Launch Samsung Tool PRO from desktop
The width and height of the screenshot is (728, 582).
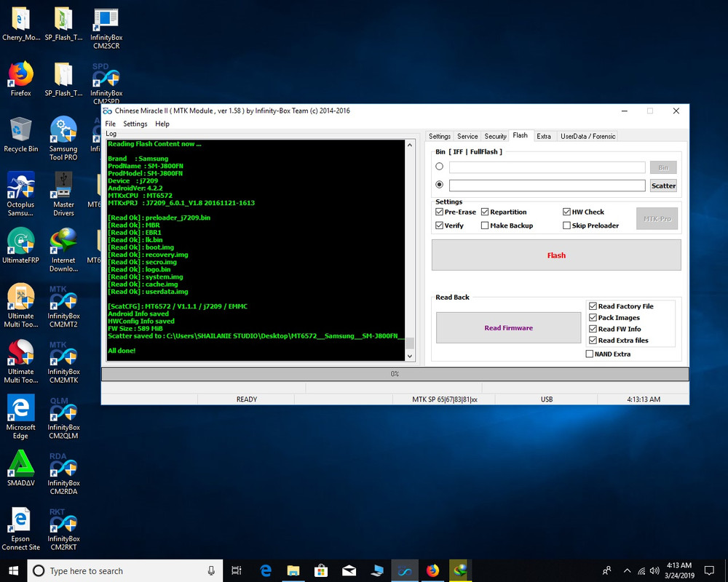click(x=63, y=132)
